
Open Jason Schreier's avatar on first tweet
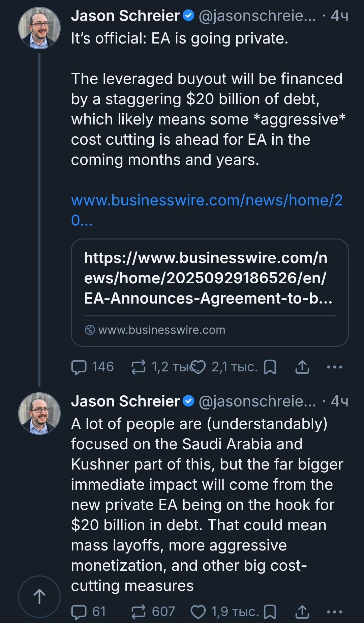(39, 28)
